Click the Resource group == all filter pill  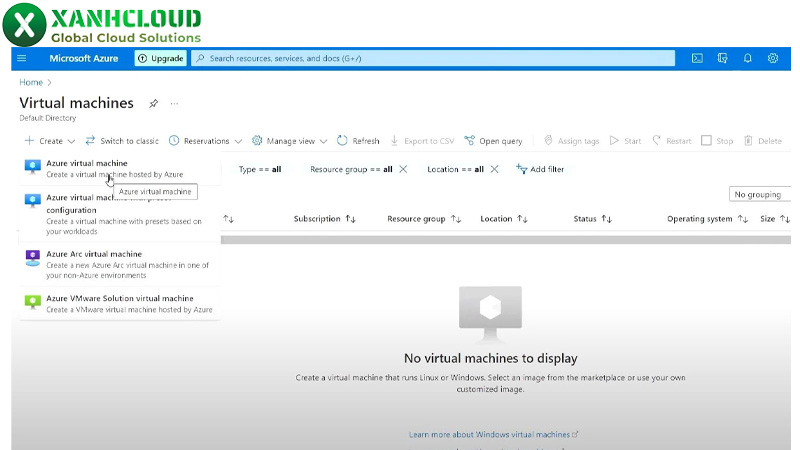351,169
